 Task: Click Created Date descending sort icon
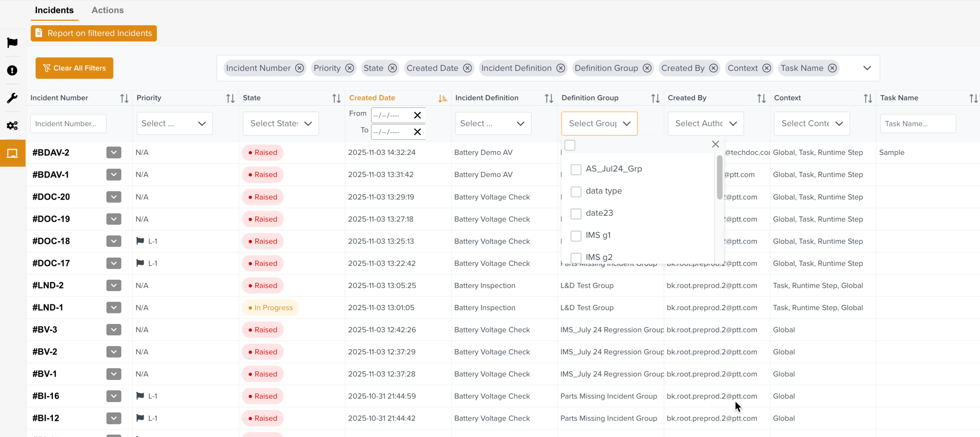[x=443, y=98]
